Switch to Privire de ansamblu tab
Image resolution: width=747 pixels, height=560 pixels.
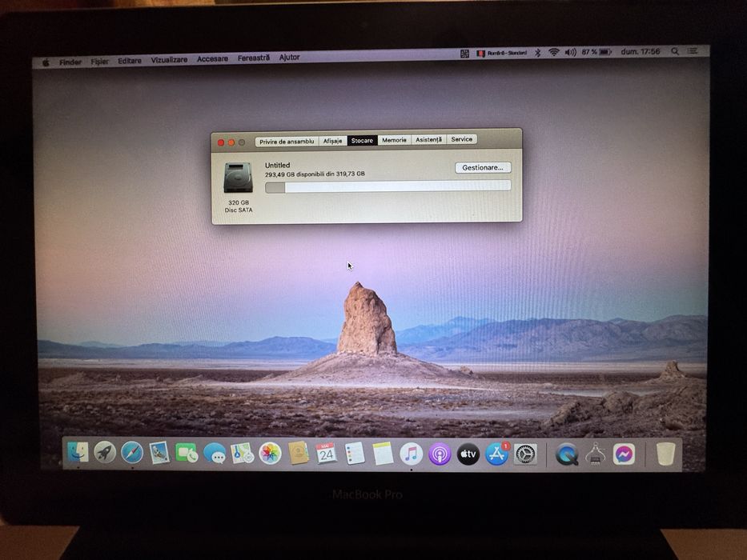[287, 142]
